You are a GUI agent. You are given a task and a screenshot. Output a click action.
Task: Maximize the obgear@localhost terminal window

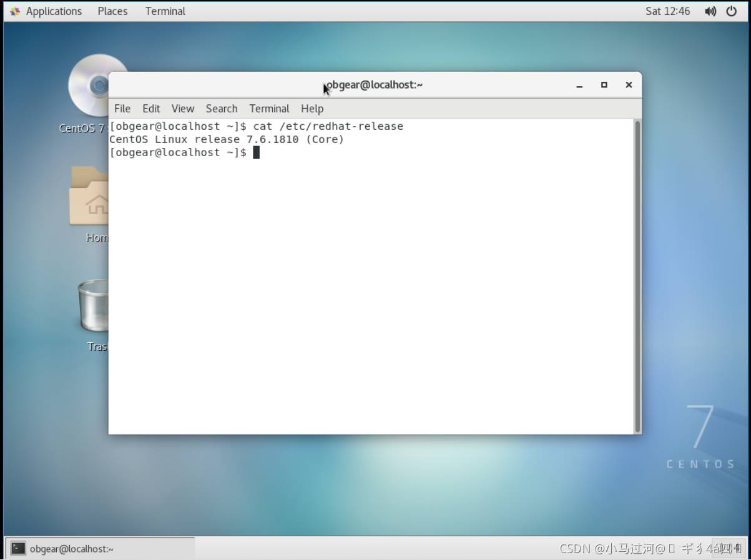click(604, 85)
